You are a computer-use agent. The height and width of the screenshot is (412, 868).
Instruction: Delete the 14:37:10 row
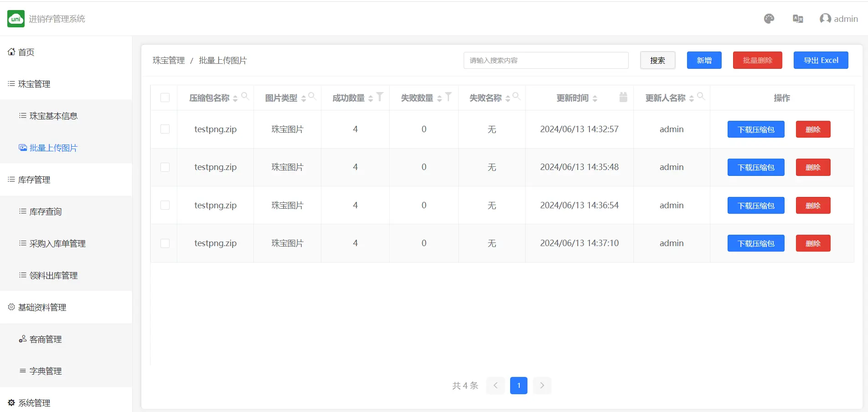(x=813, y=243)
